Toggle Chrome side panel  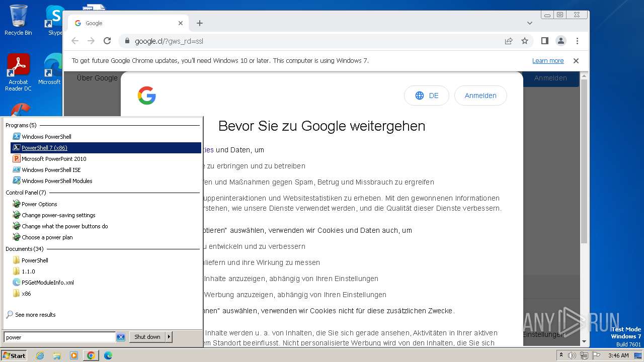point(545,41)
